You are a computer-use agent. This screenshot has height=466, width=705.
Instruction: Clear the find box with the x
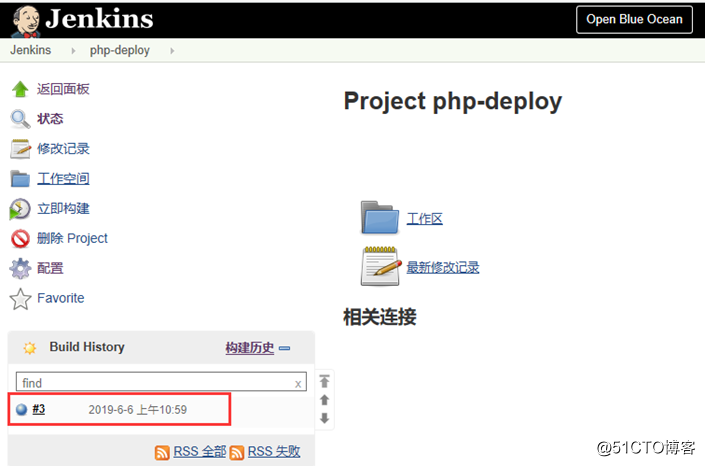[298, 384]
